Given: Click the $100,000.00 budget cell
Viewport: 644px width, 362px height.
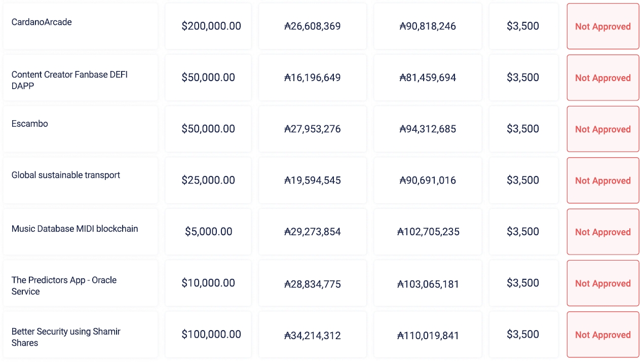Looking at the screenshot, I should point(211,335).
